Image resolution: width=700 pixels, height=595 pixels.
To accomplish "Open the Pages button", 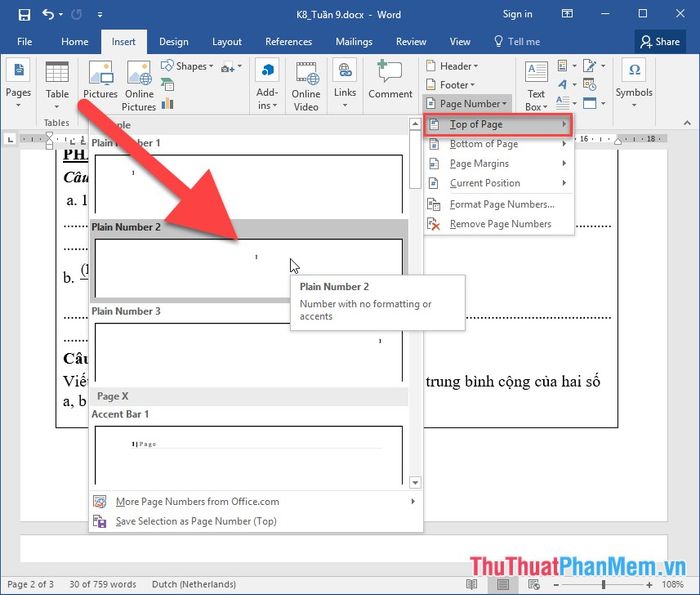I will pos(18,83).
